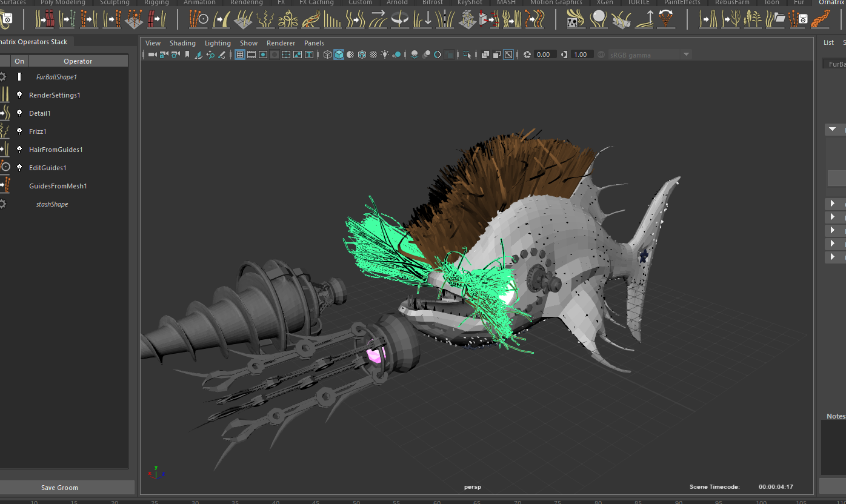Click the Frizz curly hair shelf icon
Screen dimensions: 846x504
[x=265, y=19]
